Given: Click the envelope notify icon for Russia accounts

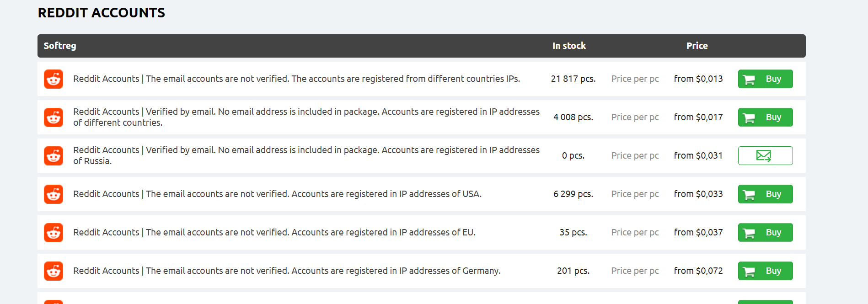Looking at the screenshot, I should (765, 156).
